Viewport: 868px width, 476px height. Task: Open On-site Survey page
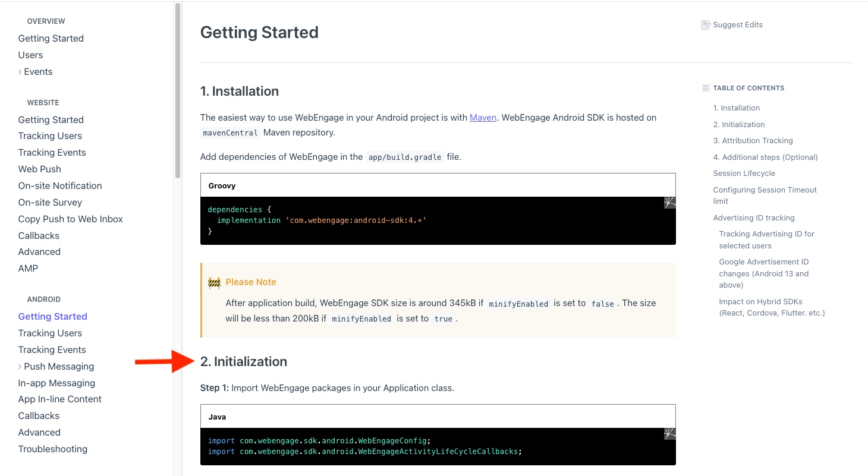(51, 203)
